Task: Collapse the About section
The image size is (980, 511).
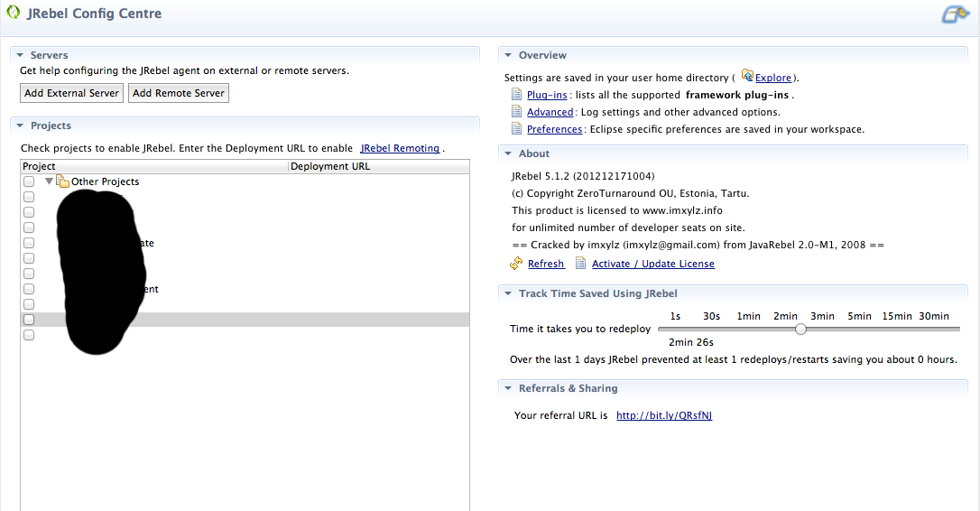Action: click(508, 153)
